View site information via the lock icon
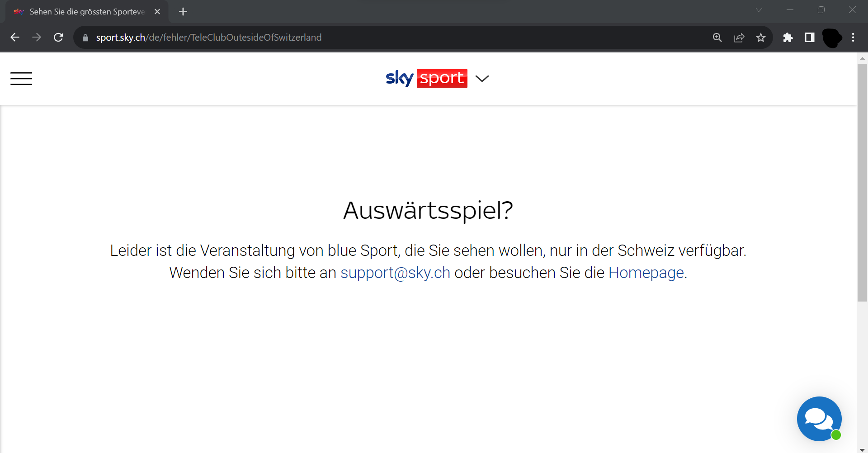 click(85, 38)
